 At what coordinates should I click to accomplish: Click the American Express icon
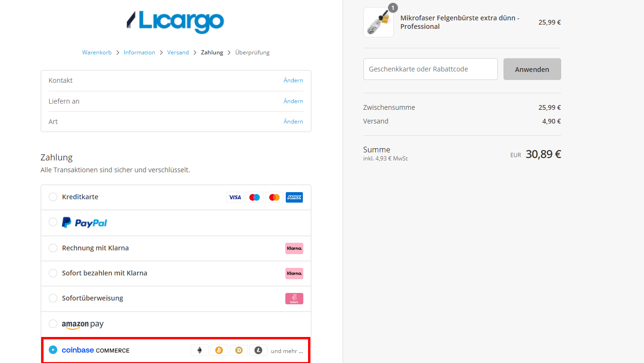tap(294, 197)
